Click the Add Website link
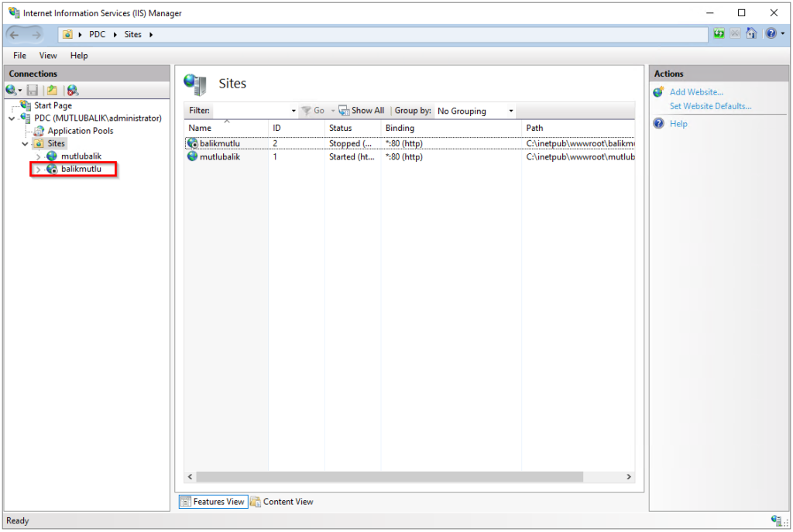Image resolution: width=793 pixels, height=532 pixels. pyautogui.click(x=696, y=92)
